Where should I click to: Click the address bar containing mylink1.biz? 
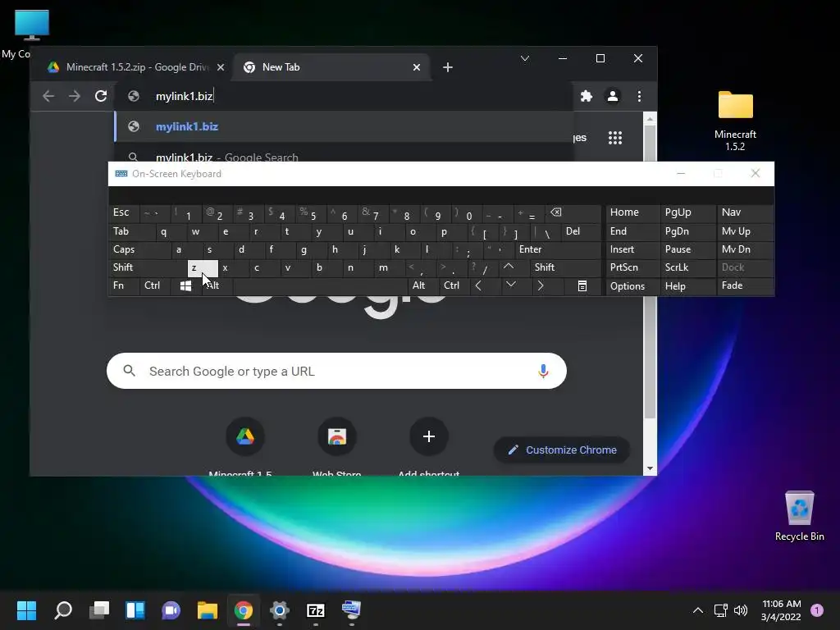(x=344, y=96)
